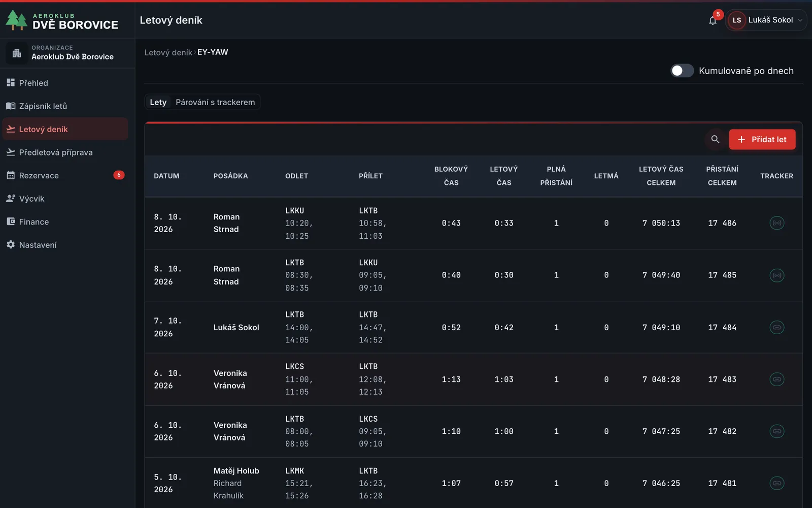Screen dimensions: 812x508
Task: Click the POSÁDKA column header
Action: (230, 176)
